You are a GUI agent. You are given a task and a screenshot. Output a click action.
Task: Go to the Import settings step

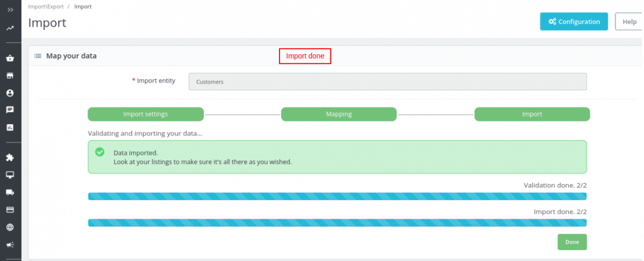(x=145, y=114)
